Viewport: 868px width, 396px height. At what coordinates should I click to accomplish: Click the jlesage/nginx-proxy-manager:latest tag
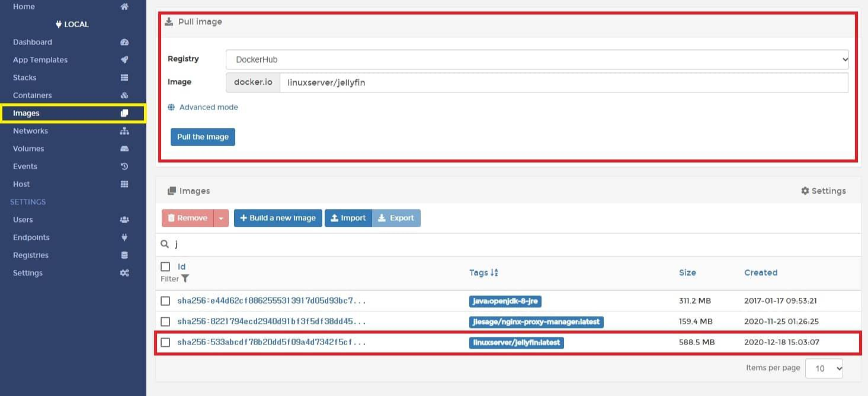click(536, 322)
